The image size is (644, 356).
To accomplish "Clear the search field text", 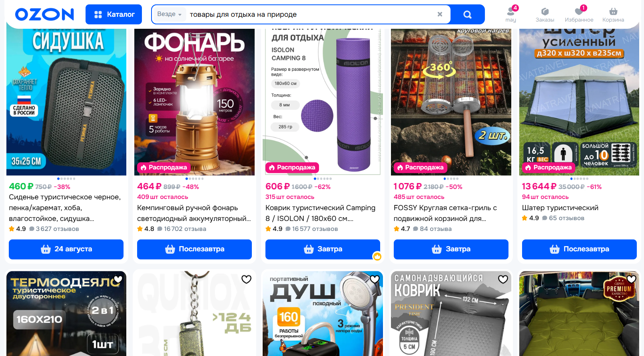I will 440,14.
